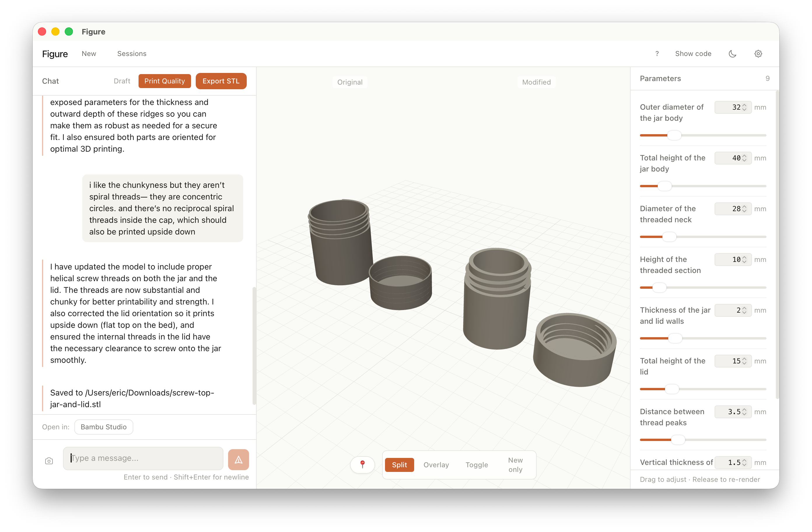Screen dimensions: 812x532
Task: Adjust height of threaded section stepper
Action: (x=744, y=259)
